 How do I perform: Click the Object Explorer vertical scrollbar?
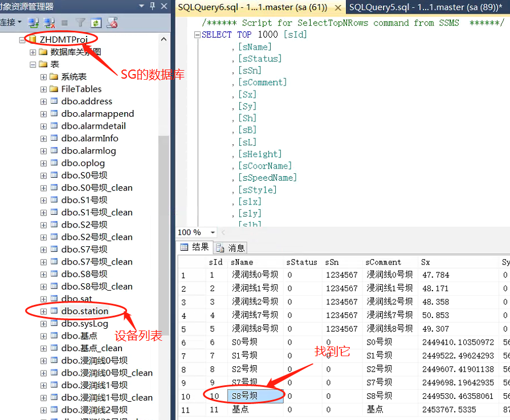(164, 228)
